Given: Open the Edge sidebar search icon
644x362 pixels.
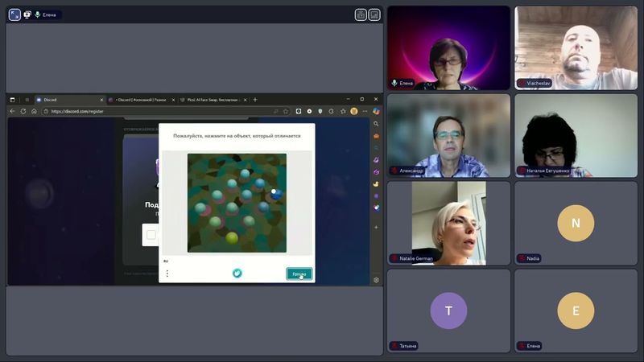Looking at the screenshot, I should tap(376, 124).
